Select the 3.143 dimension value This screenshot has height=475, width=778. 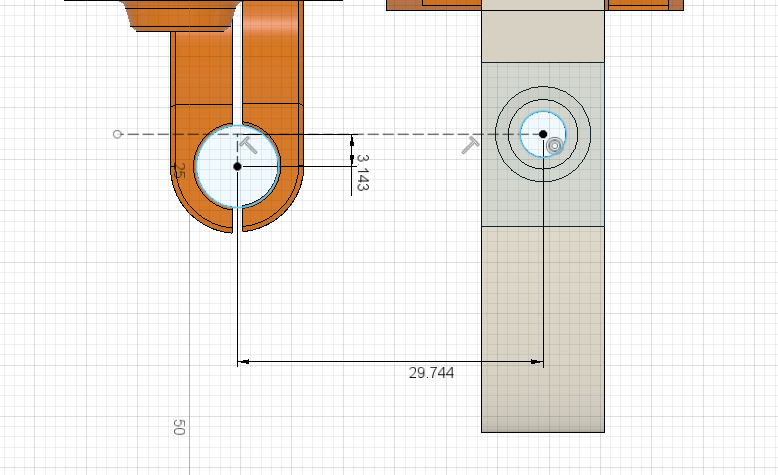click(x=363, y=173)
